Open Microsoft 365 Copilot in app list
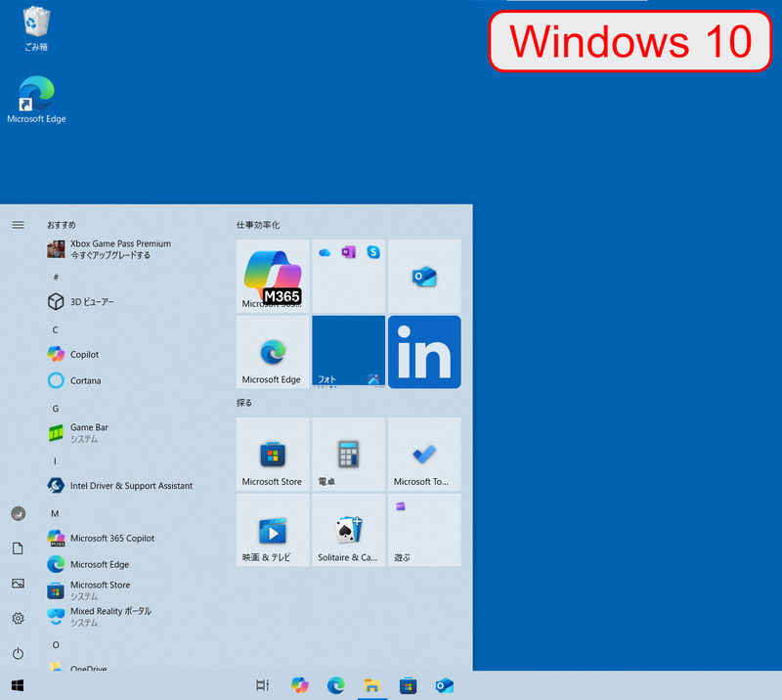The image size is (782, 700). [101, 538]
